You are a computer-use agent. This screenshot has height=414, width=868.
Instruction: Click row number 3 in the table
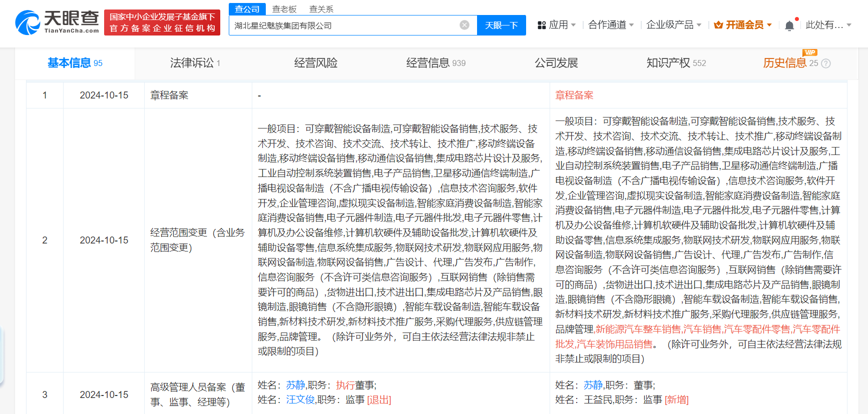point(45,394)
